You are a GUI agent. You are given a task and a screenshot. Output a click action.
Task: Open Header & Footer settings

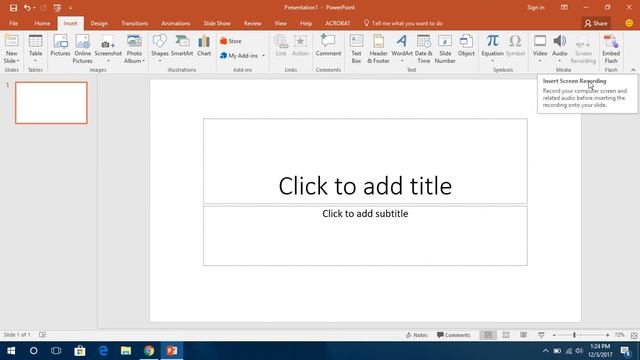[x=378, y=49]
